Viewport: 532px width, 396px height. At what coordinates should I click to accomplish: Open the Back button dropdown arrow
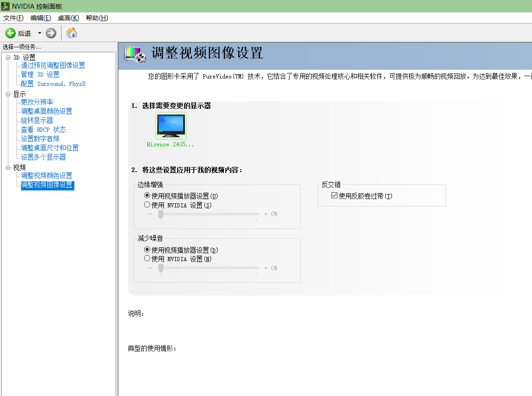pyautogui.click(x=39, y=33)
